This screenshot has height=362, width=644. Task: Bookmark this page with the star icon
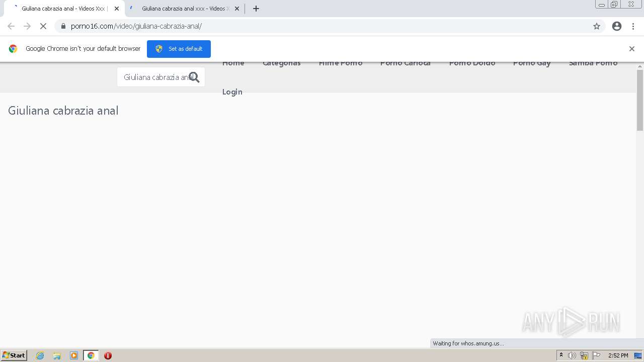tap(597, 26)
